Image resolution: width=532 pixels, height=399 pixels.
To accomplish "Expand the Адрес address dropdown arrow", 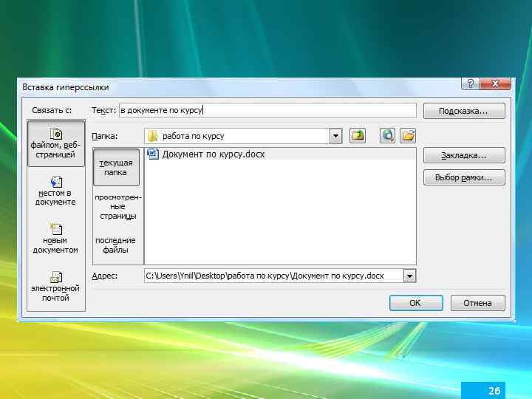I will 409,276.
